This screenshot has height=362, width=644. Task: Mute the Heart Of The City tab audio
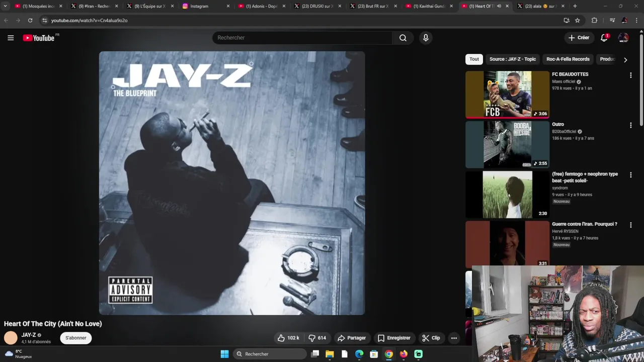click(x=499, y=6)
